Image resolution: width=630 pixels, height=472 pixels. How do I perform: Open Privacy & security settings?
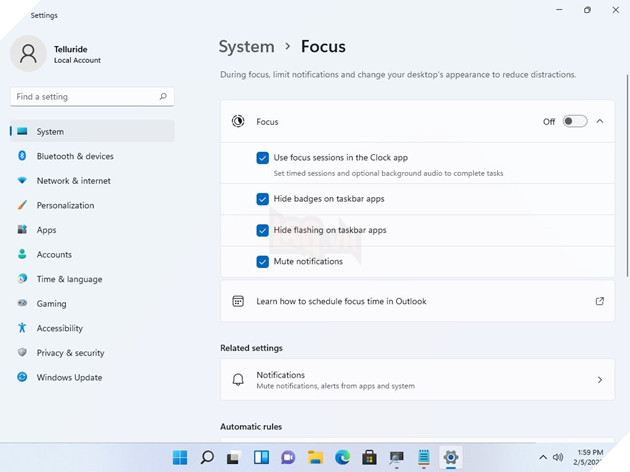92,352
